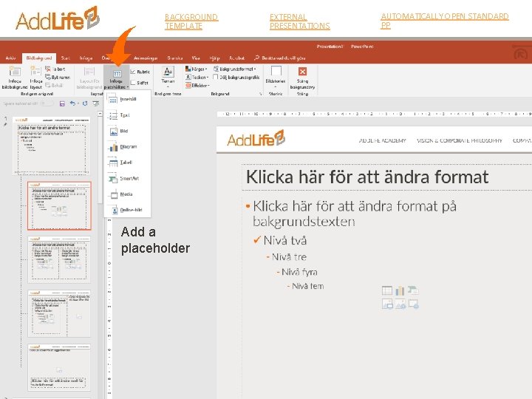This screenshot has height=399, width=532.
Task: Open BACKGROUND TEMPLATE link
Action: [x=191, y=21]
